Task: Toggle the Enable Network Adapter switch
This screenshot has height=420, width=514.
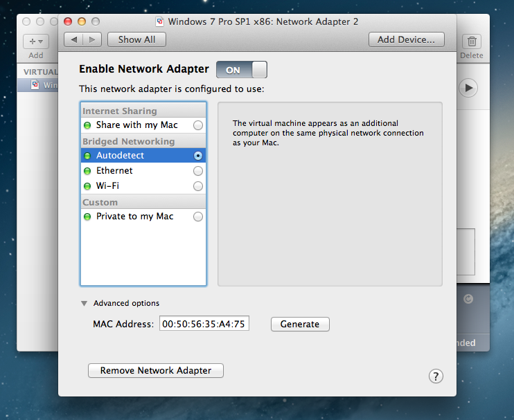Action: pos(241,70)
